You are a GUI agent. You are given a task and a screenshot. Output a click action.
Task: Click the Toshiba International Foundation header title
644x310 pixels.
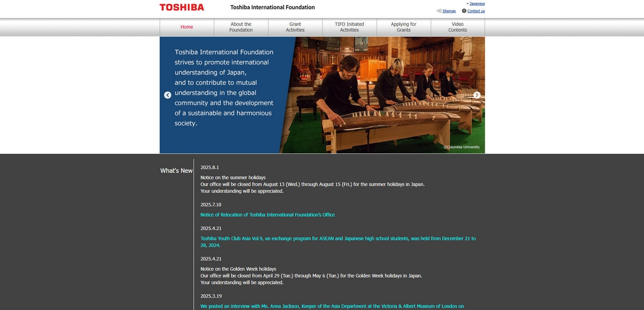273,8
